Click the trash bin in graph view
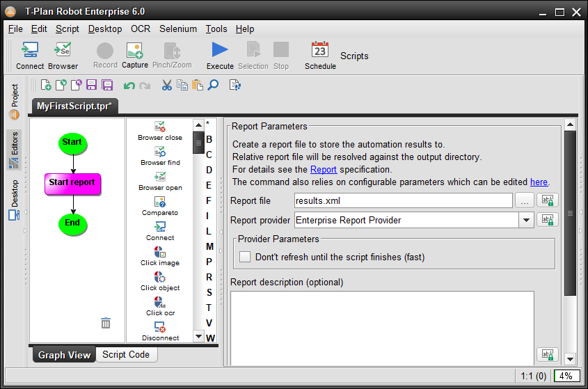The width and height of the screenshot is (588, 389). [106, 323]
